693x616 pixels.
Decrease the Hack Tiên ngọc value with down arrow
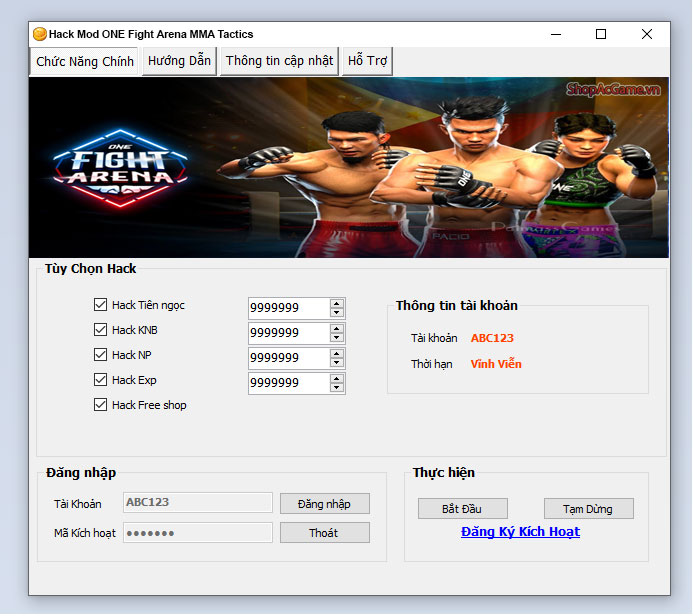337,312
